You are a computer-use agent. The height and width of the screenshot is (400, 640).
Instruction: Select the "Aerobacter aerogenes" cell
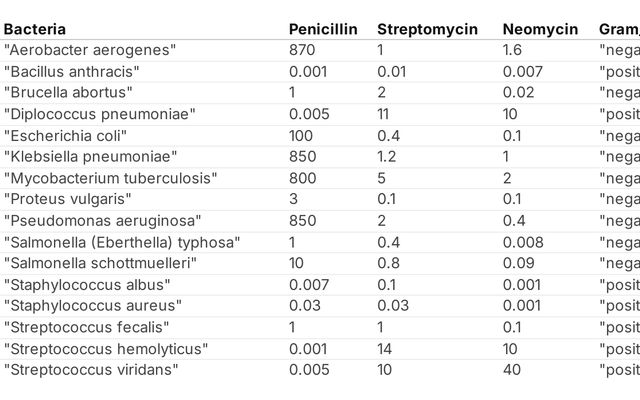pos(90,50)
